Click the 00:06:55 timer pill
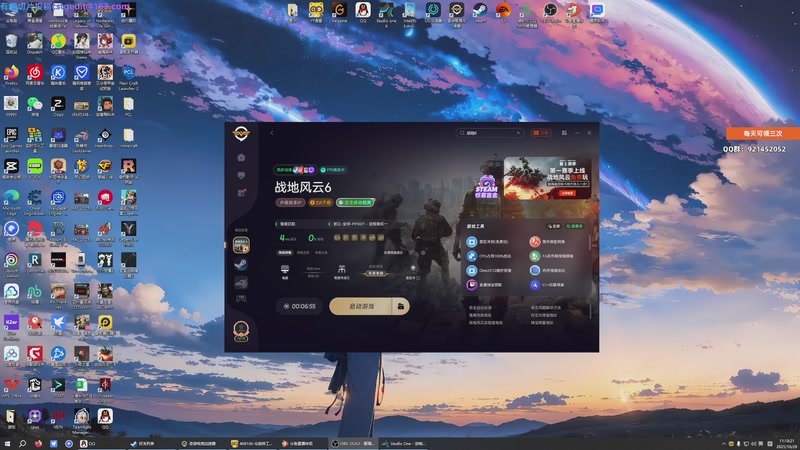The height and width of the screenshot is (450, 800). coord(299,306)
